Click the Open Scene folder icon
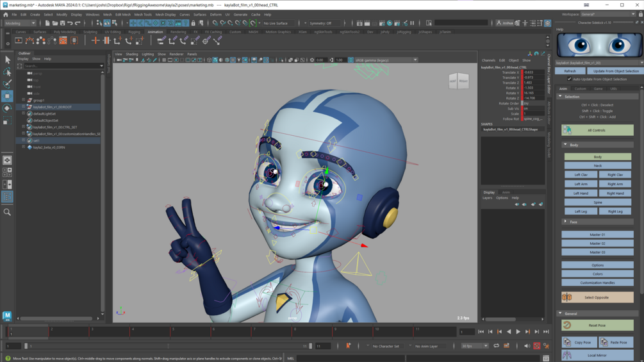Screen dimensions: 644x362 coord(55,23)
